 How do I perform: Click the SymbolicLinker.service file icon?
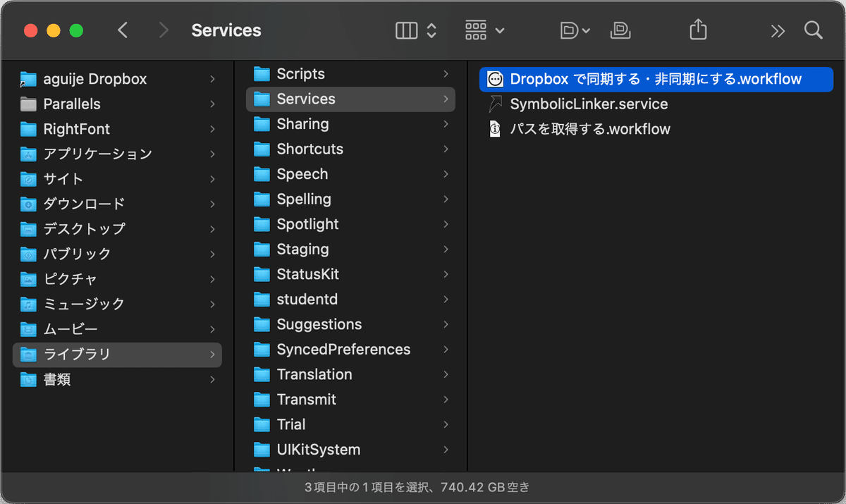(496, 104)
